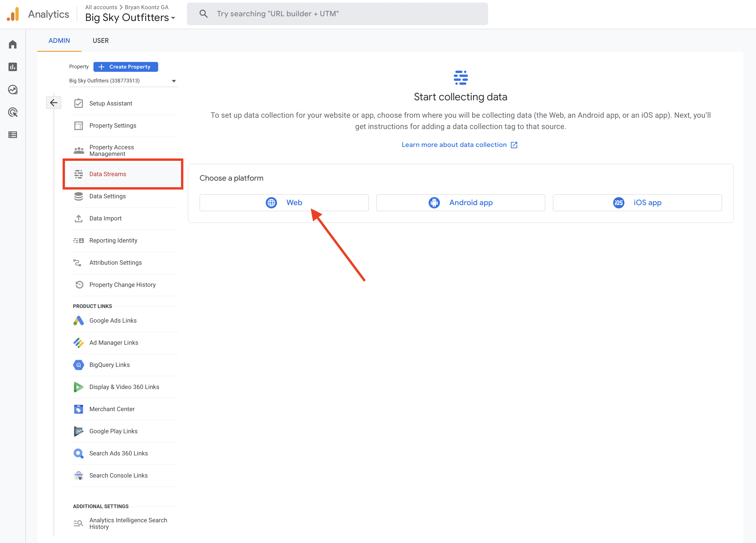Click the Property Settings window icon
The image size is (756, 543).
pyautogui.click(x=78, y=126)
